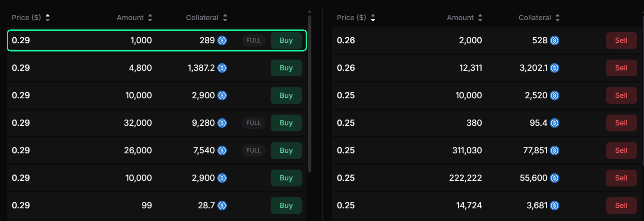Click the USDC coin icon next to 528
Viewport: 644px width, 221px height.
coord(554,41)
